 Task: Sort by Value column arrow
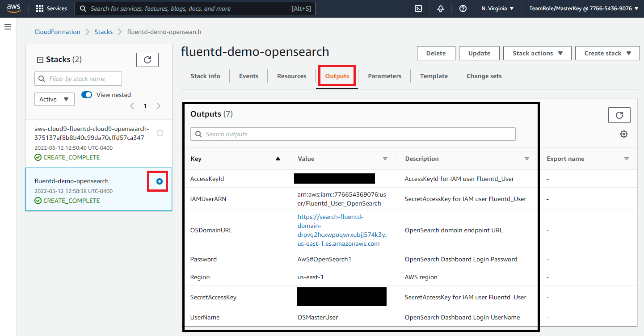coord(385,159)
